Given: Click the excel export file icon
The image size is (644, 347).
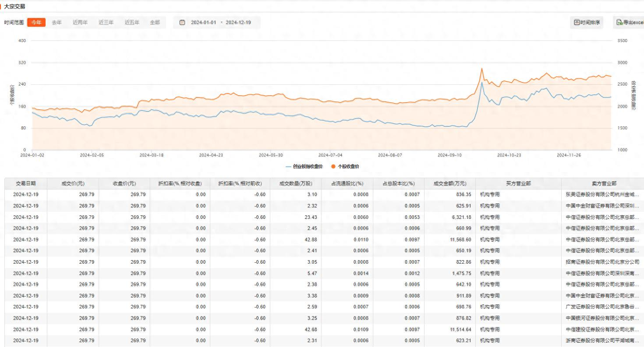Looking at the screenshot, I should tap(619, 22).
